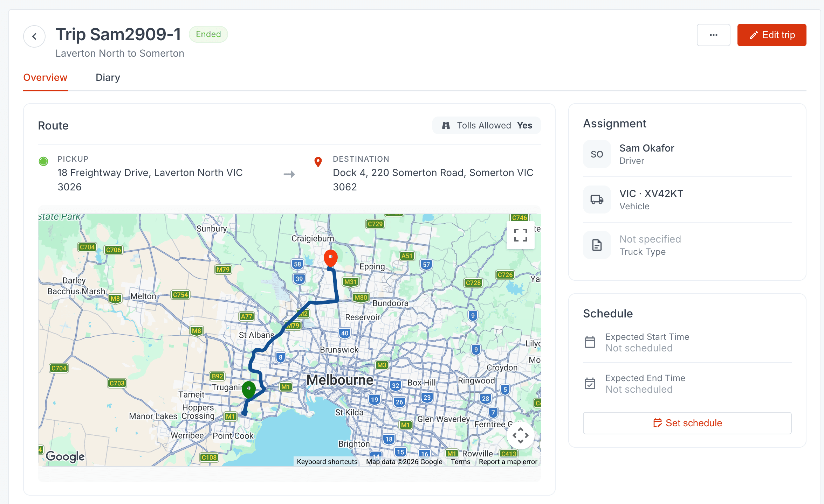Click the VIC · XV42KT vehicle text
824x504 pixels.
click(x=651, y=194)
